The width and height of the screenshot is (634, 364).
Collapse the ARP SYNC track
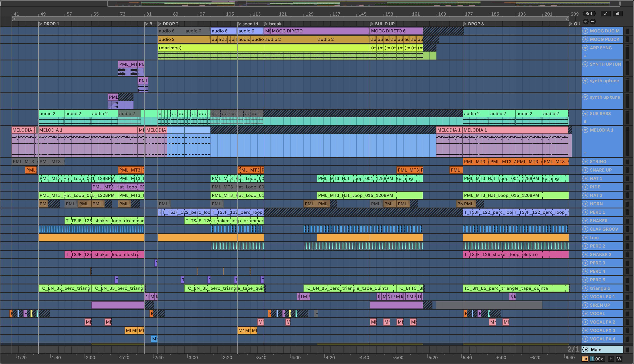tap(585, 48)
